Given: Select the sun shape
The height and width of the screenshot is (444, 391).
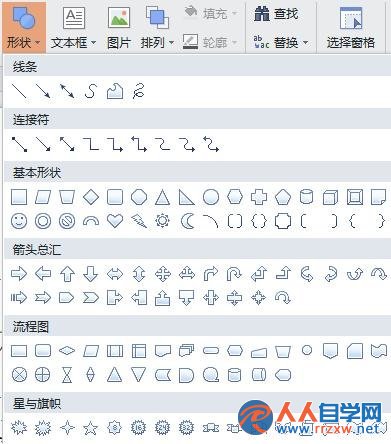Looking at the screenshot, I should (x=162, y=221).
